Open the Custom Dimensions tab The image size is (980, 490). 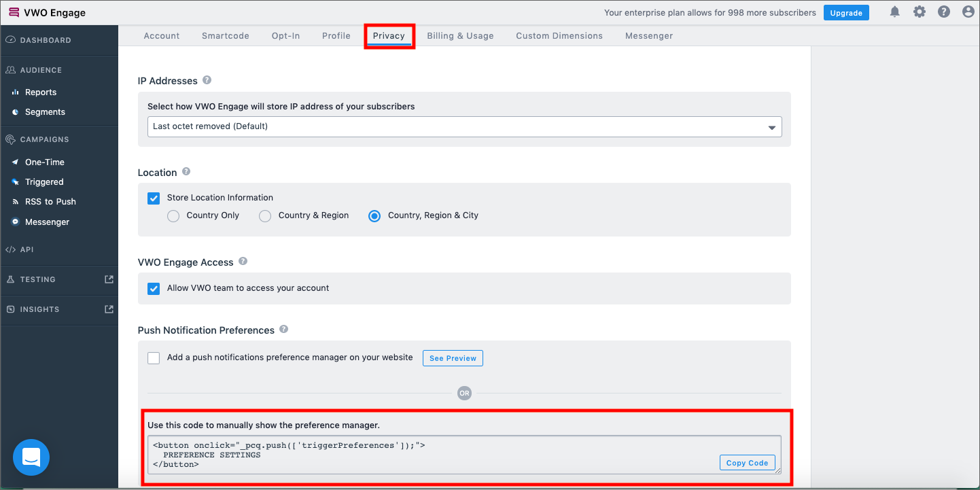[x=559, y=35]
